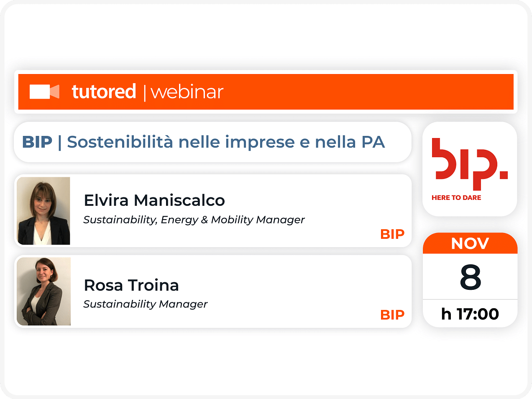This screenshot has height=399, width=532.
Task: Open Rosa Troina's profile photo
Action: pyautogui.click(x=44, y=292)
